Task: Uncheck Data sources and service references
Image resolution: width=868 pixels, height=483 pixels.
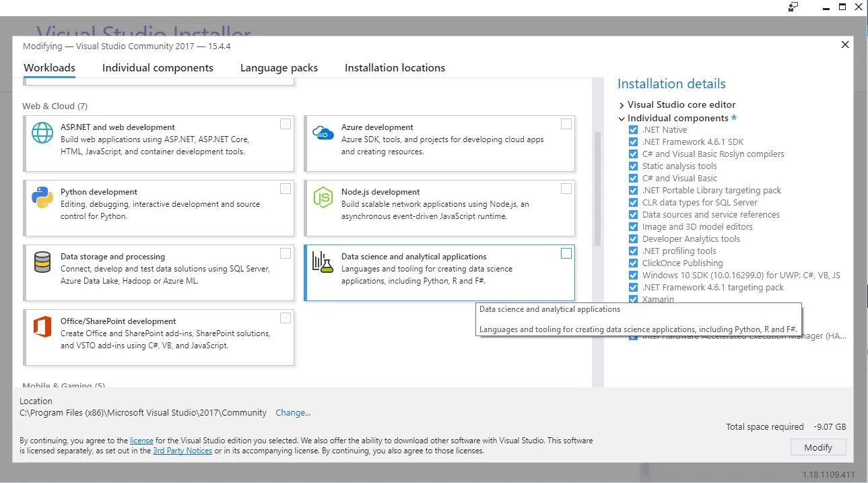Action: [x=633, y=215]
